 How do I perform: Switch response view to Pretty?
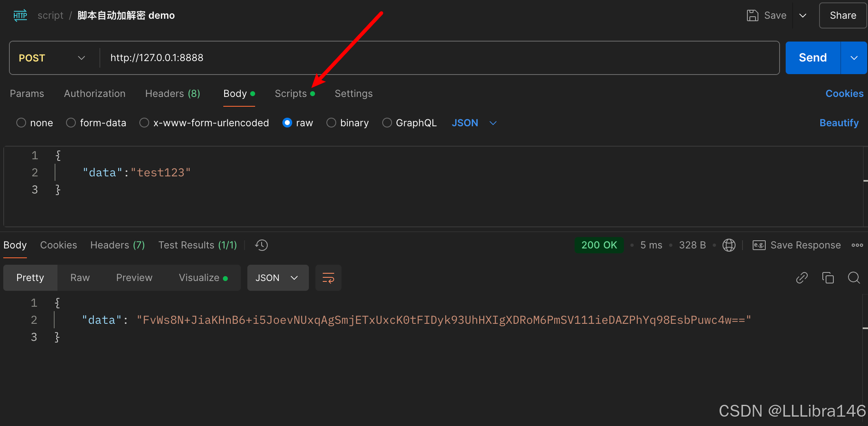pos(30,278)
